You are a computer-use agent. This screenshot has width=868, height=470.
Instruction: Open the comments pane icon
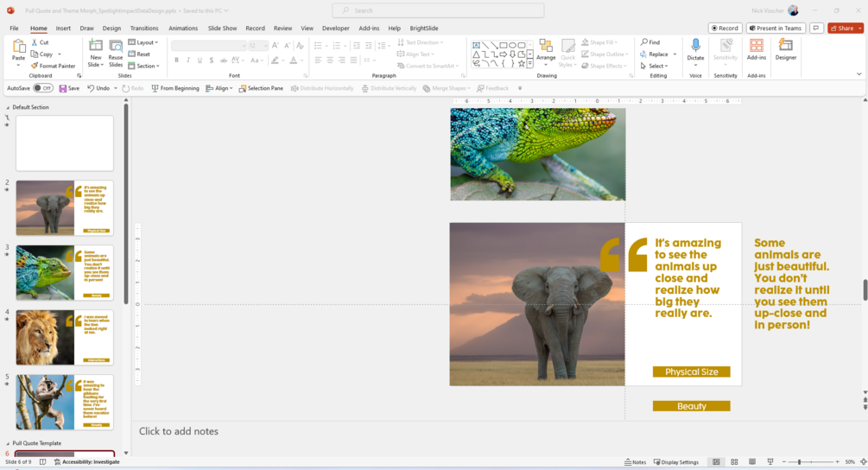[x=816, y=29]
